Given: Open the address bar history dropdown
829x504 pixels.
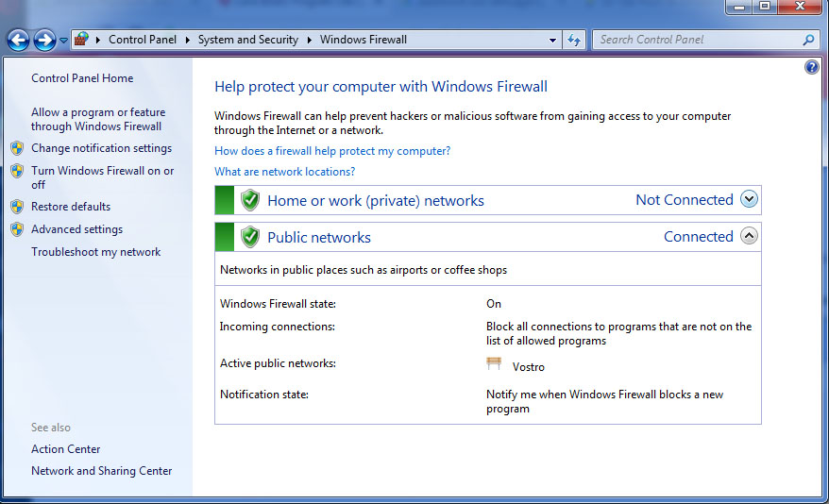Looking at the screenshot, I should [x=552, y=41].
